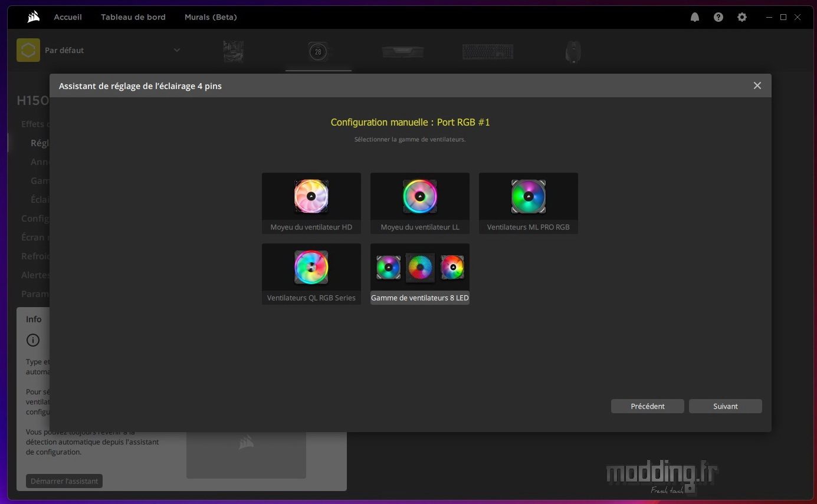
Task: Click the Précédent button
Action: click(x=648, y=406)
